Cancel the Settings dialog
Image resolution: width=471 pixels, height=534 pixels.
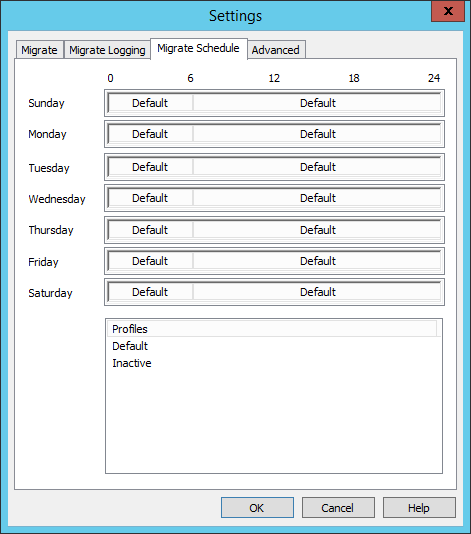pos(338,507)
